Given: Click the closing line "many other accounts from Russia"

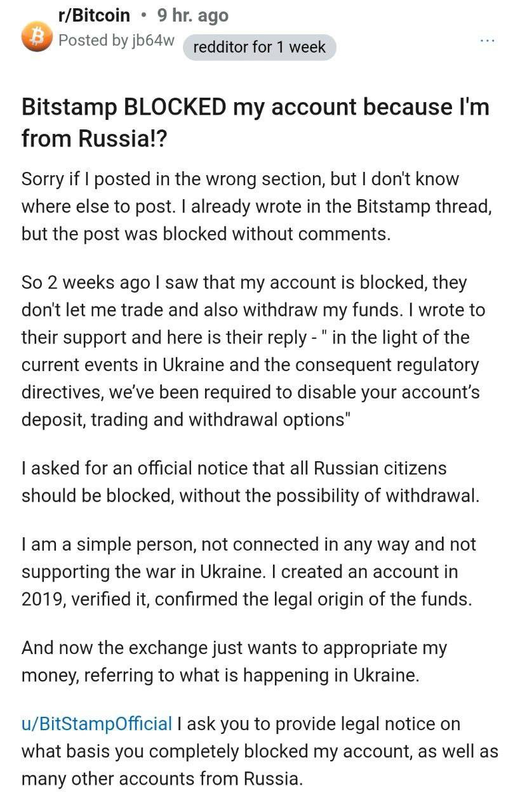Looking at the screenshot, I should click(x=162, y=778).
